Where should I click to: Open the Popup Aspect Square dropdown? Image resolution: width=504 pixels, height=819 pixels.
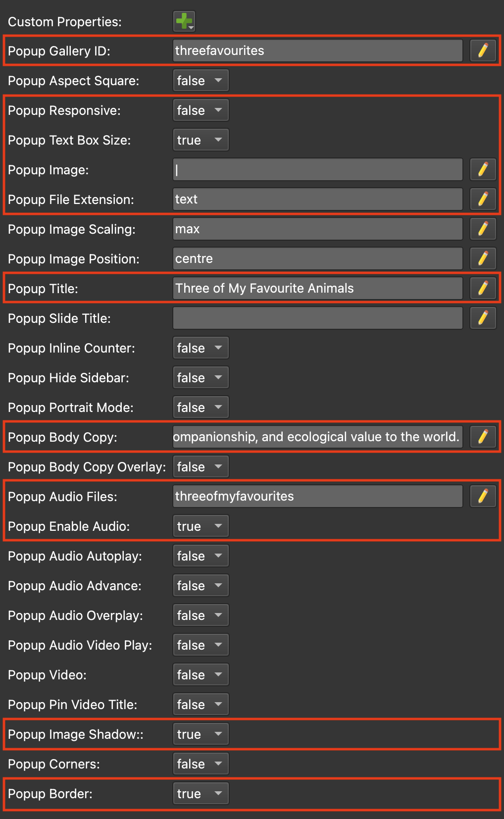[201, 80]
